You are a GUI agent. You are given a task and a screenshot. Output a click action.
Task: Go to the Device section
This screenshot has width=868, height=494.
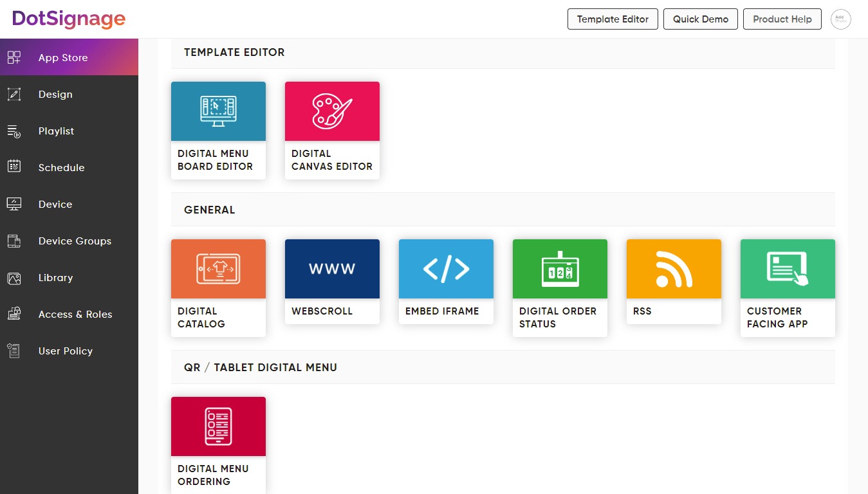(x=55, y=204)
